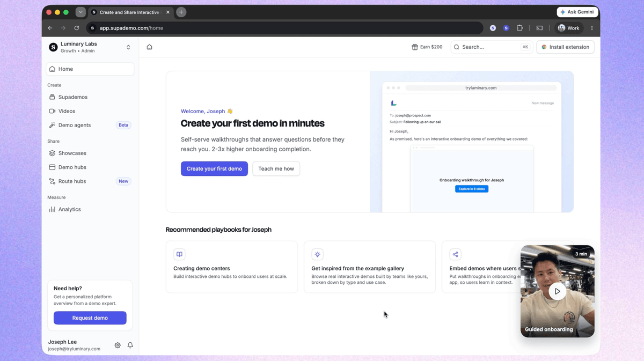Click the Beta badge on Demo agents
This screenshot has height=361, width=644.
click(x=123, y=125)
